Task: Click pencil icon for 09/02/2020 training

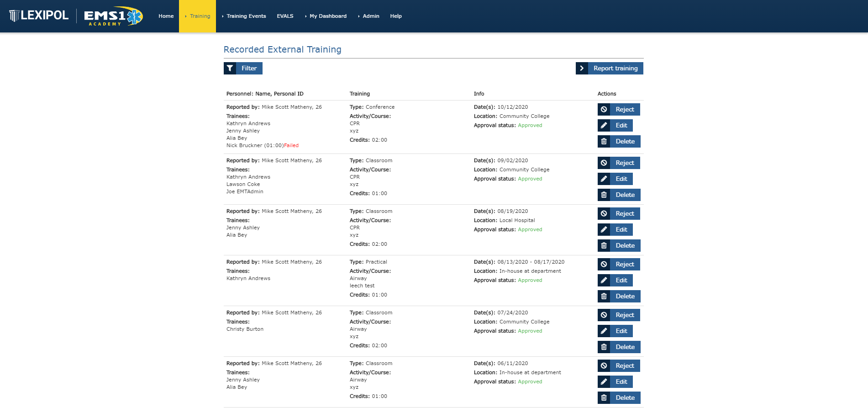Action: pos(604,179)
